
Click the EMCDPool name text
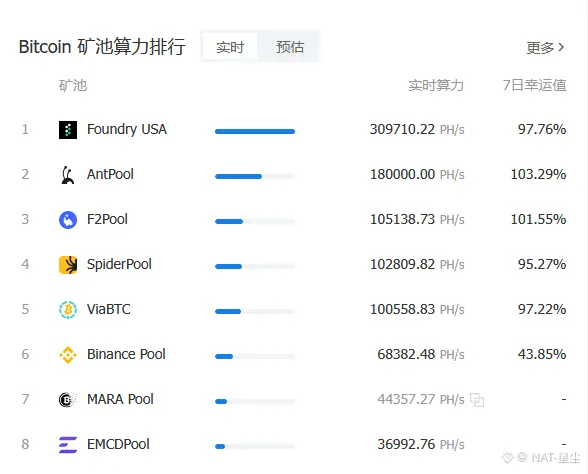pyautogui.click(x=118, y=444)
